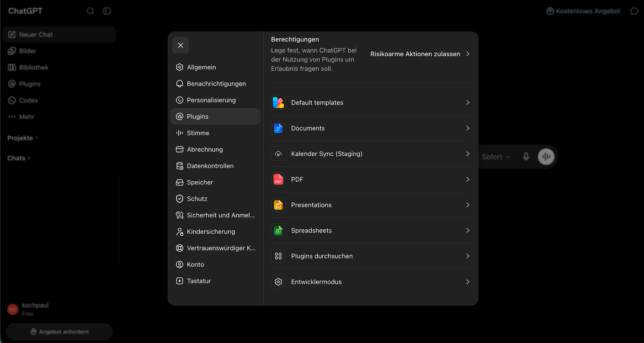Screen dimensions: 644x343
Task: Click the Bilder icon in sidebar
Action: click(12, 51)
